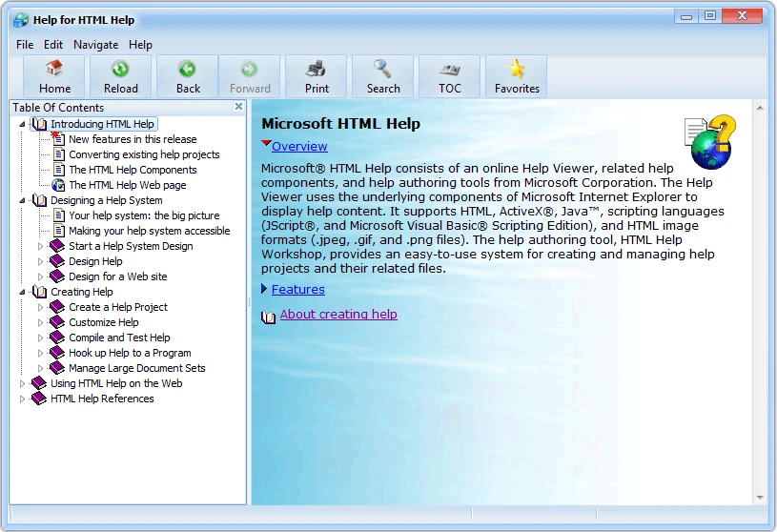Click the content scrollbar down arrow

click(x=760, y=497)
